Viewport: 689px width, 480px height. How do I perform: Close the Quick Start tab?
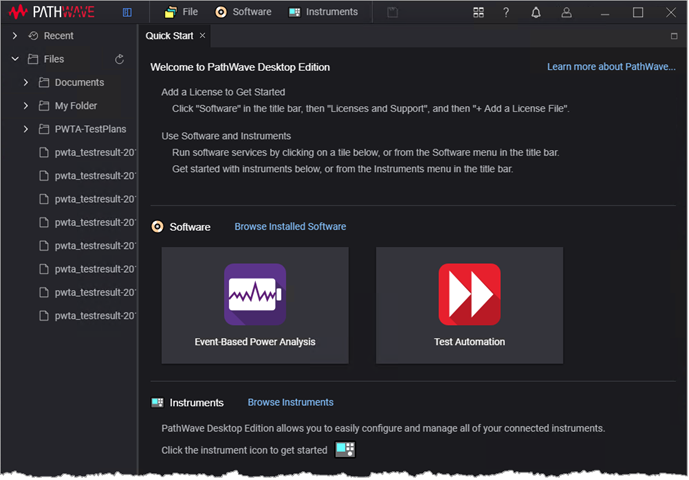point(203,35)
